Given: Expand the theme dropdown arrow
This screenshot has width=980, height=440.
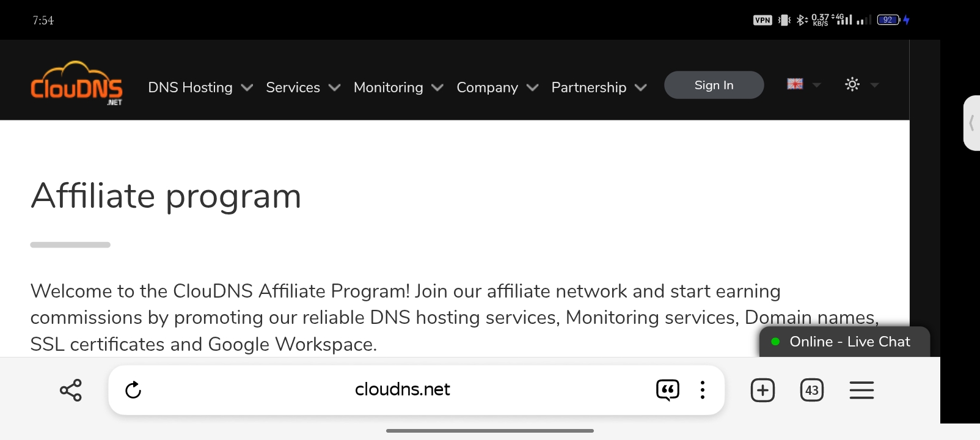Looking at the screenshot, I should [874, 85].
